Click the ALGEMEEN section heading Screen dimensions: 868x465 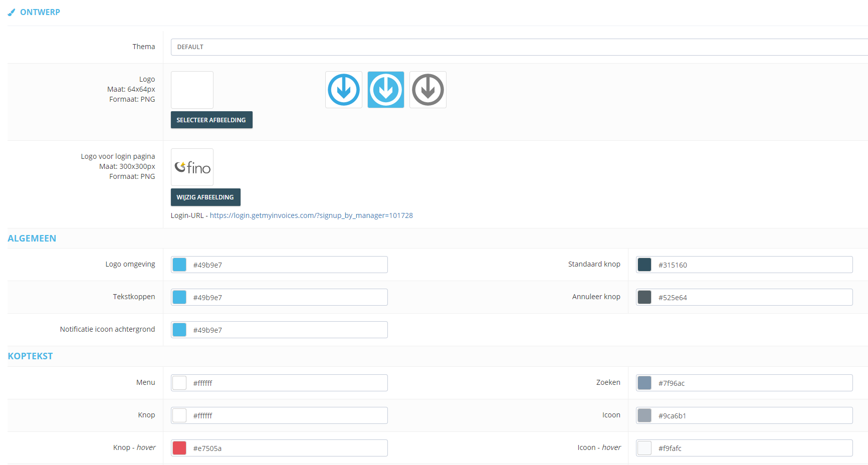[x=32, y=239]
